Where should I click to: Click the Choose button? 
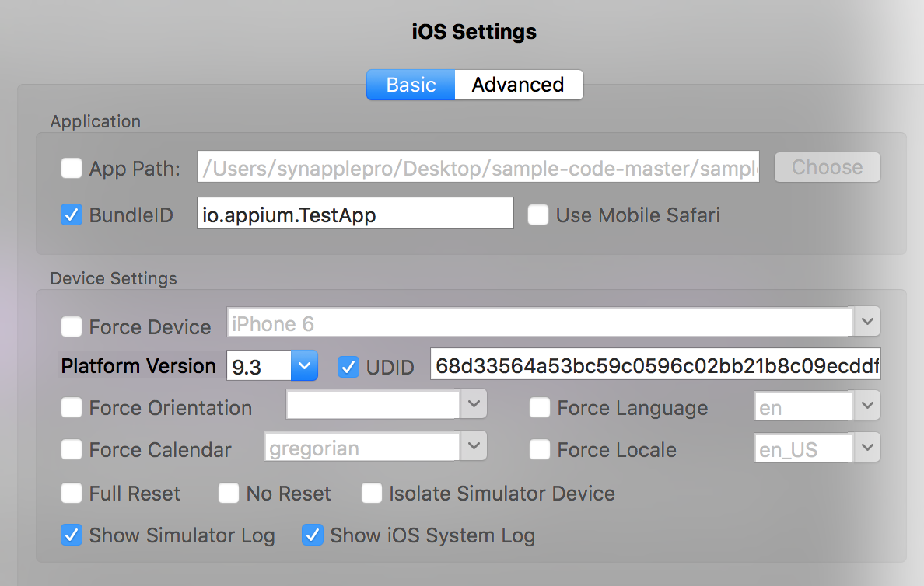[x=828, y=167]
